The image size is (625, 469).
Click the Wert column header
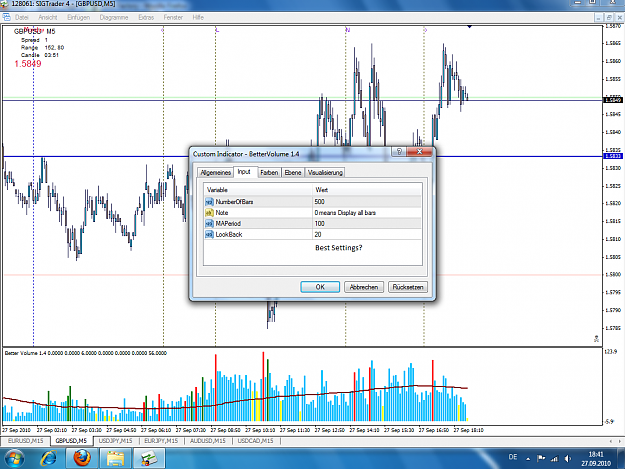click(x=367, y=190)
